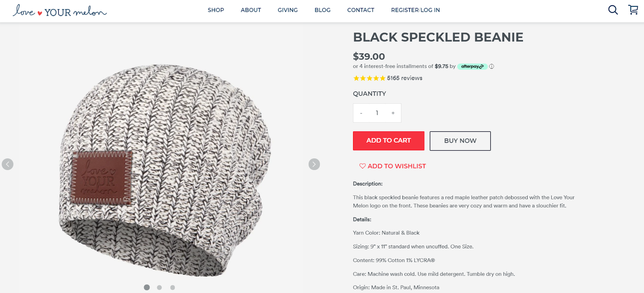This screenshot has width=644, height=293.
Task: Open the GIVING menu item
Action: click(288, 10)
